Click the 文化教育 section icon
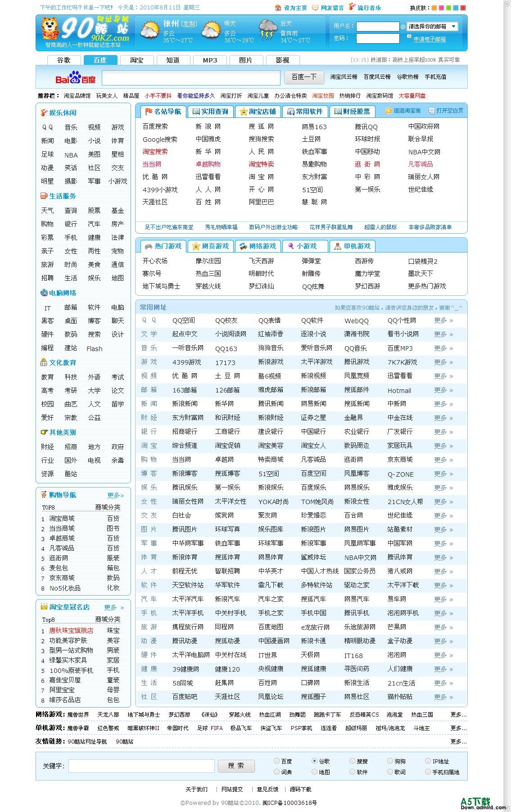This screenshot has height=812, width=511. [x=44, y=362]
